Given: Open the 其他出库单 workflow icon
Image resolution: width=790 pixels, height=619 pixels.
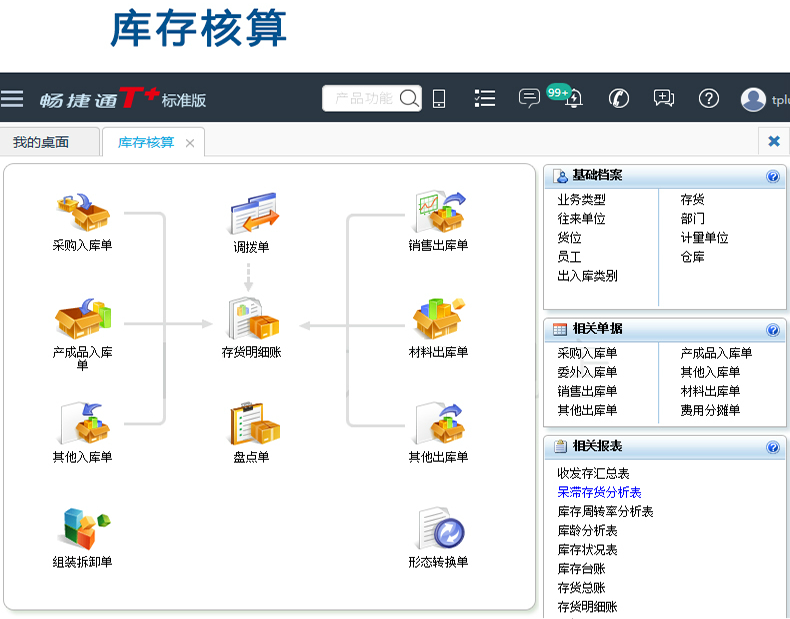Looking at the screenshot, I should coord(439,424).
